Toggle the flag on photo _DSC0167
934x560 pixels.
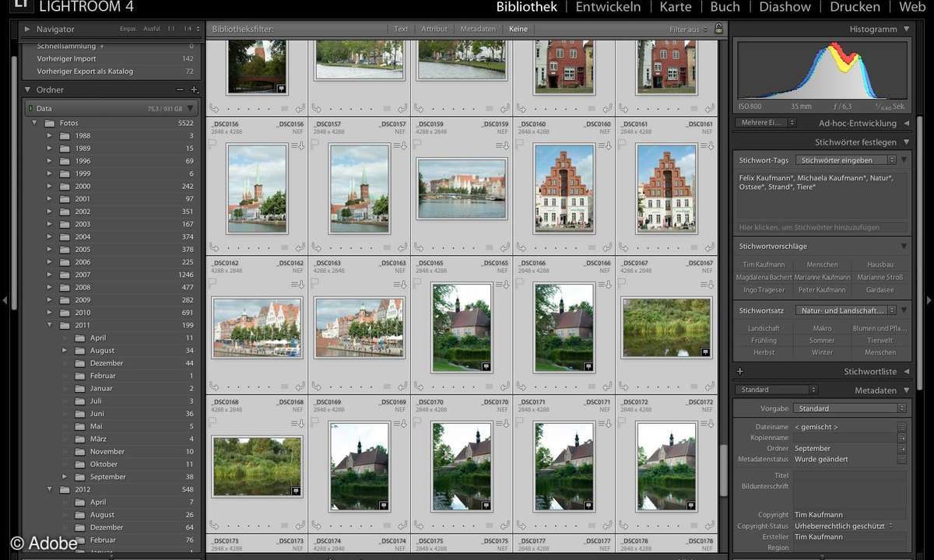point(620,283)
